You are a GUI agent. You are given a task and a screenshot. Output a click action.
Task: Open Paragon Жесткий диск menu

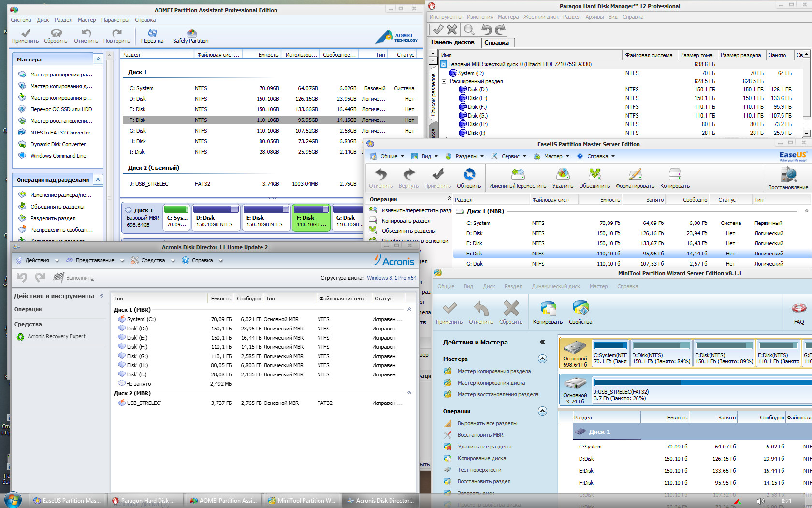tap(541, 17)
